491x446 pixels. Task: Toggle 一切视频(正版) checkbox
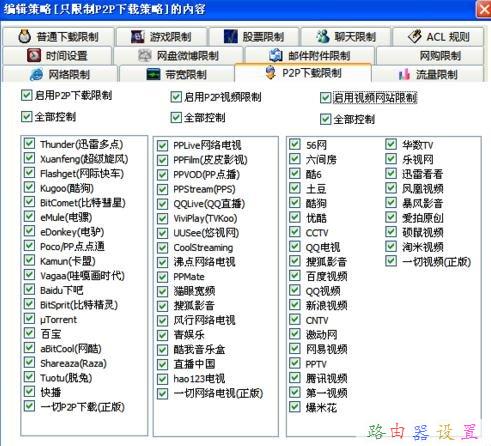pyautogui.click(x=391, y=261)
